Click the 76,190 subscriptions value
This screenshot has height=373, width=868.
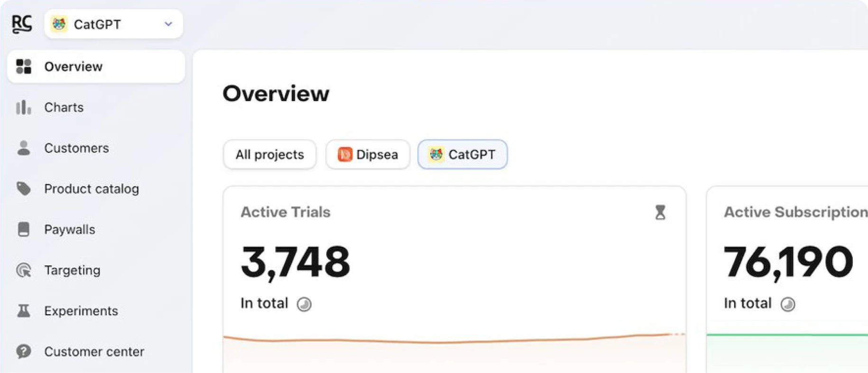click(788, 262)
